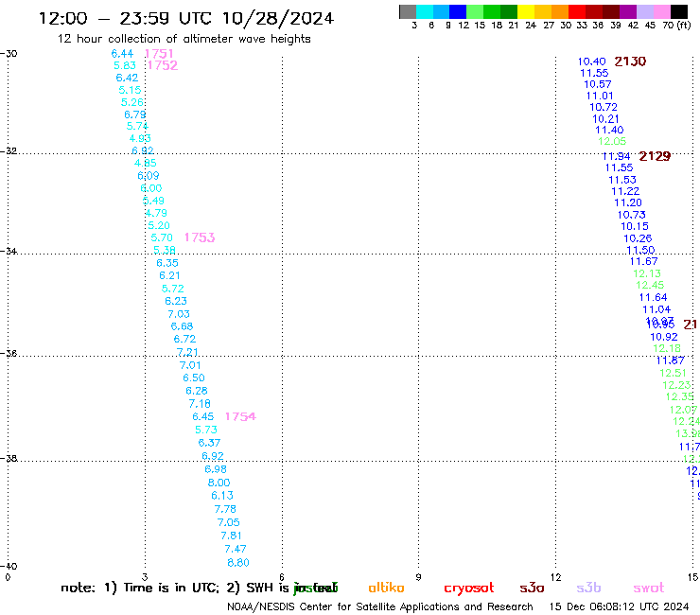Image resolution: width=700 pixels, height=615 pixels.
Task: Click the wave height value '5.70'
Action: (162, 237)
